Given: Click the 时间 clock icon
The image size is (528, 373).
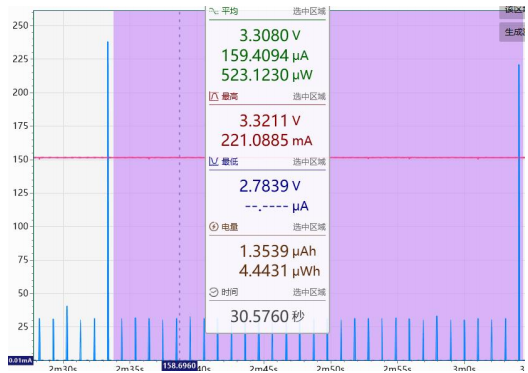Looking at the screenshot, I should 214,292.
